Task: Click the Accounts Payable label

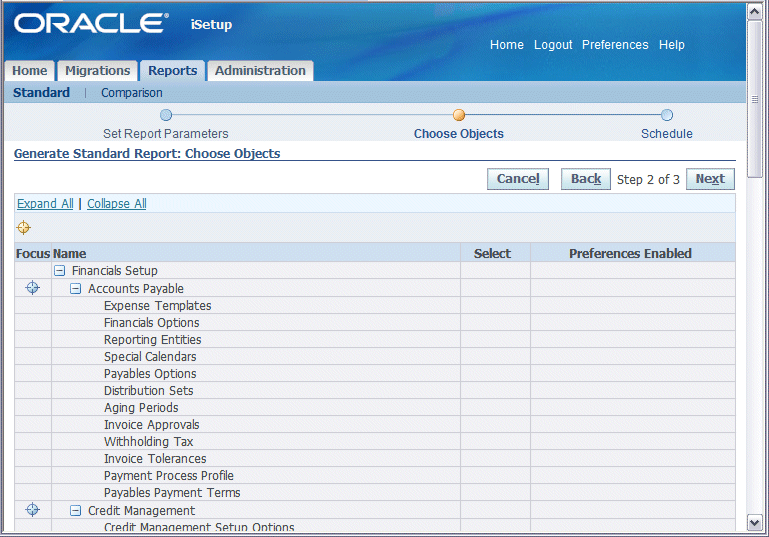Action: [x=136, y=289]
